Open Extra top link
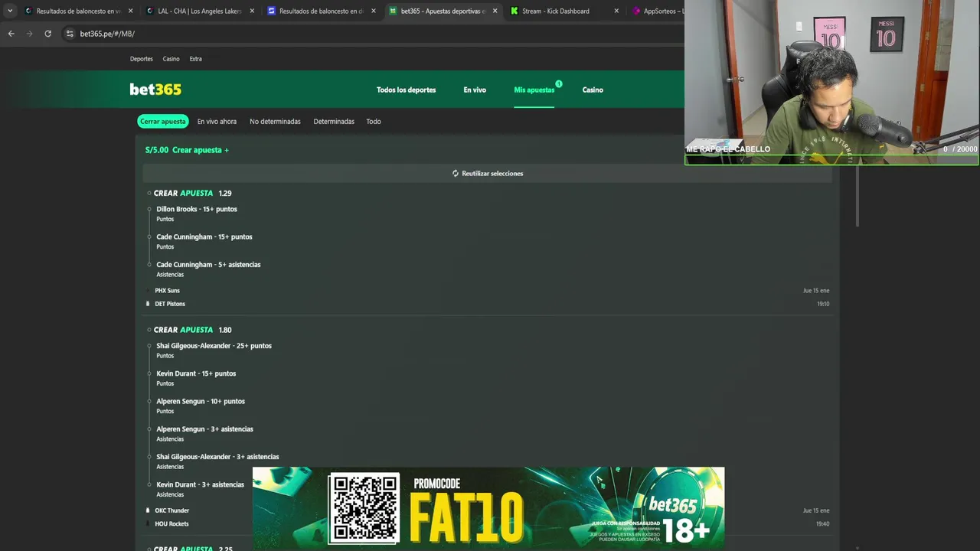 coord(196,59)
